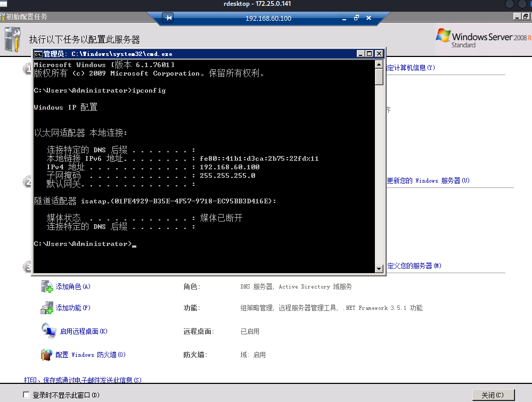
Task: Open 配置 Windows 防火墙(O) link
Action: click(x=91, y=355)
